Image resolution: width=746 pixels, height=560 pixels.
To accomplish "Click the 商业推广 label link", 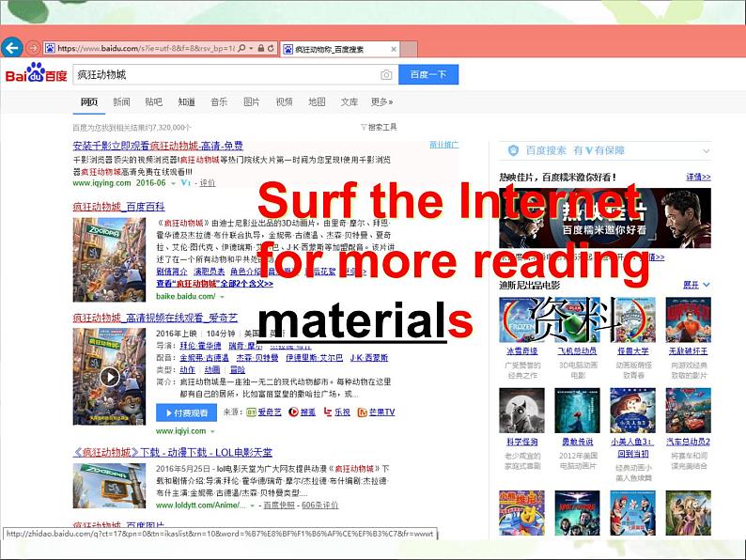I will coord(443,145).
